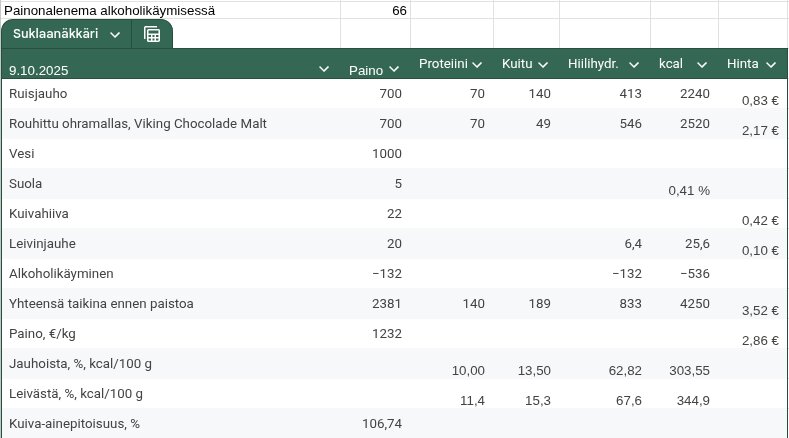Open the Proteiini column dropdown arrow

click(x=477, y=64)
